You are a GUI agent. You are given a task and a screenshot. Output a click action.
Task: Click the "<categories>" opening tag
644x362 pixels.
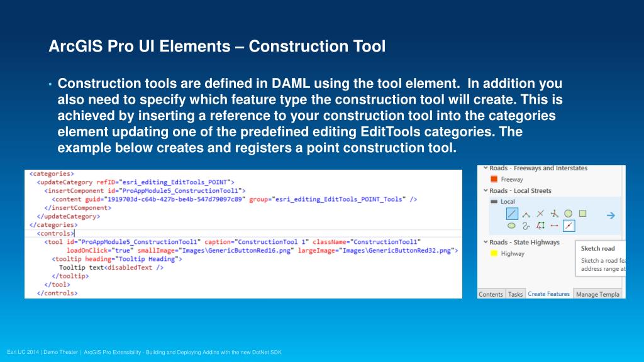pyautogui.click(x=52, y=173)
